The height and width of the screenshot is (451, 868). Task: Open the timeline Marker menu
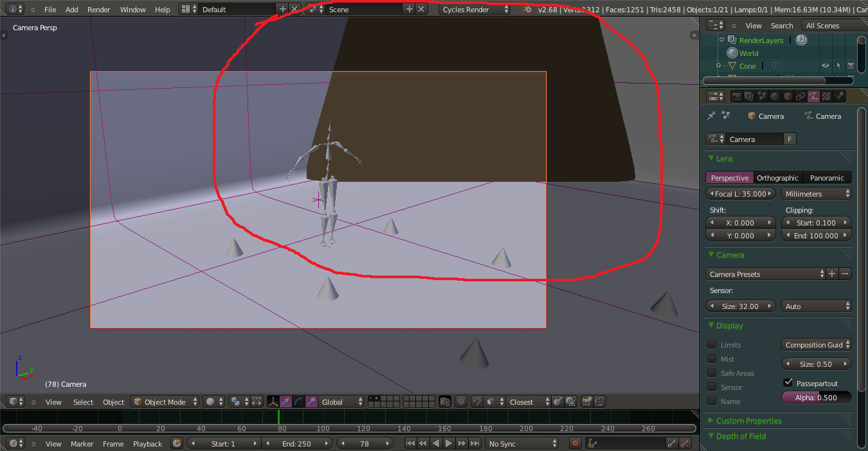[82, 443]
